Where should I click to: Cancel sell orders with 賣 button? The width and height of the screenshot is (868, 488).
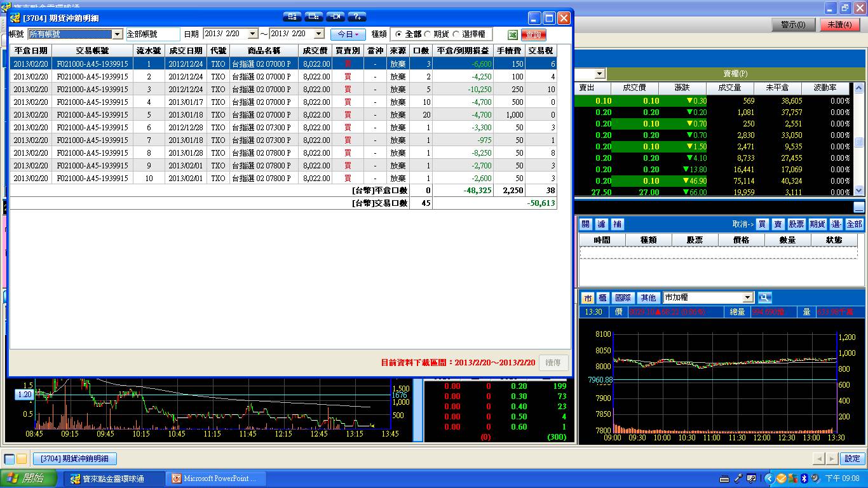tap(778, 224)
